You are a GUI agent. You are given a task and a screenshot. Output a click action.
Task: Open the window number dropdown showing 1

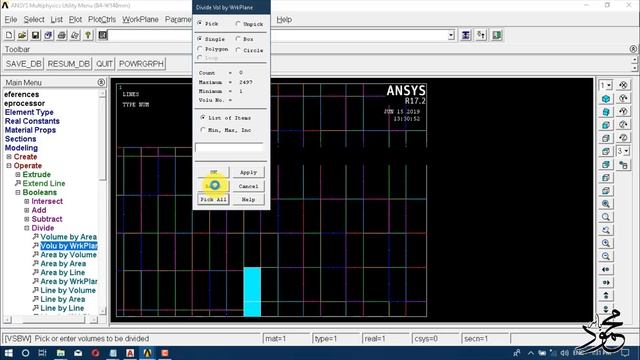point(606,85)
